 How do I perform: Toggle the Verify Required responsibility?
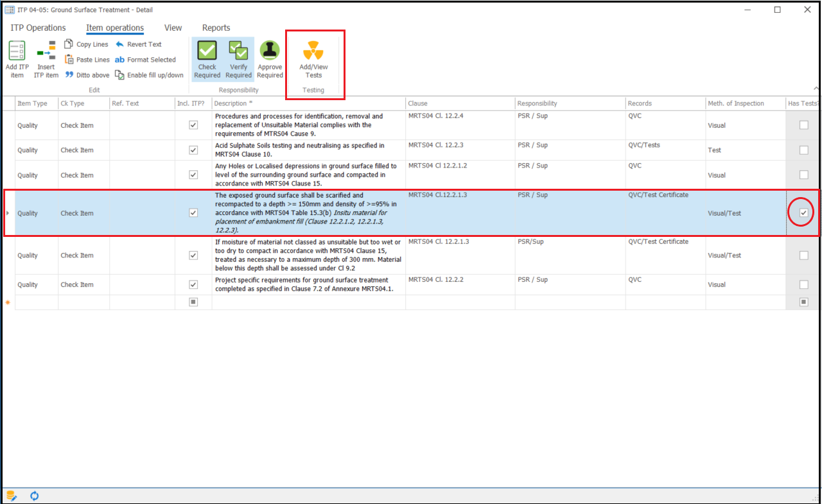click(x=239, y=59)
